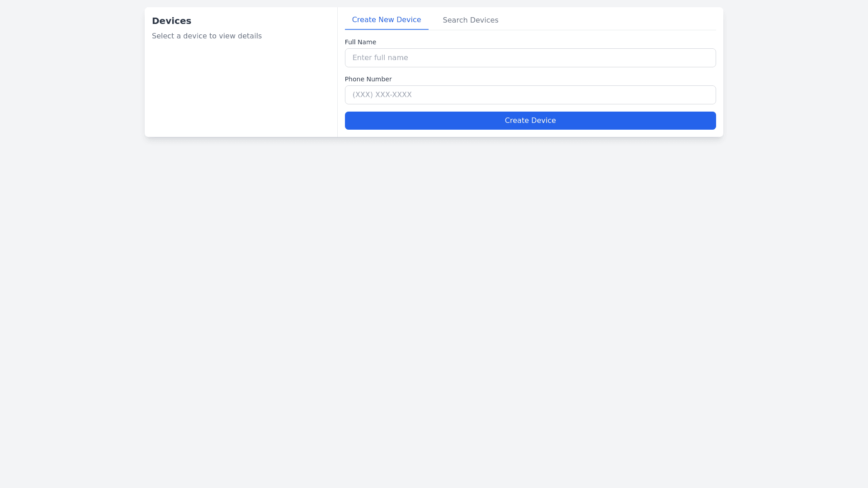Click the Full Name field label

(x=360, y=42)
